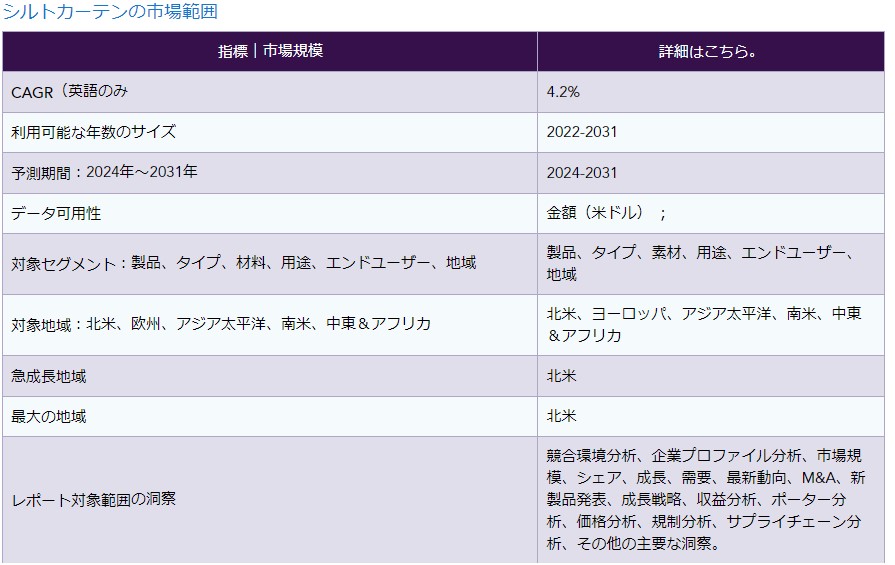
Task: Click the 2022-2031 value cell
Action: (582, 132)
